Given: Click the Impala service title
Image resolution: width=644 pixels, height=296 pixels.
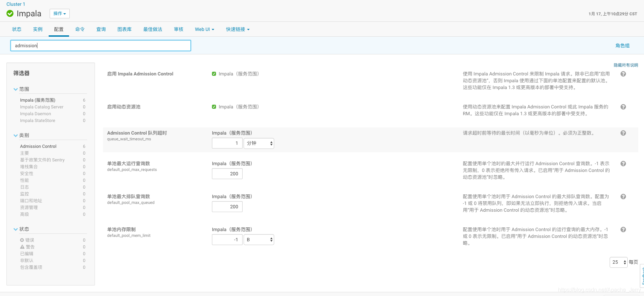Looking at the screenshot, I should [x=29, y=14].
